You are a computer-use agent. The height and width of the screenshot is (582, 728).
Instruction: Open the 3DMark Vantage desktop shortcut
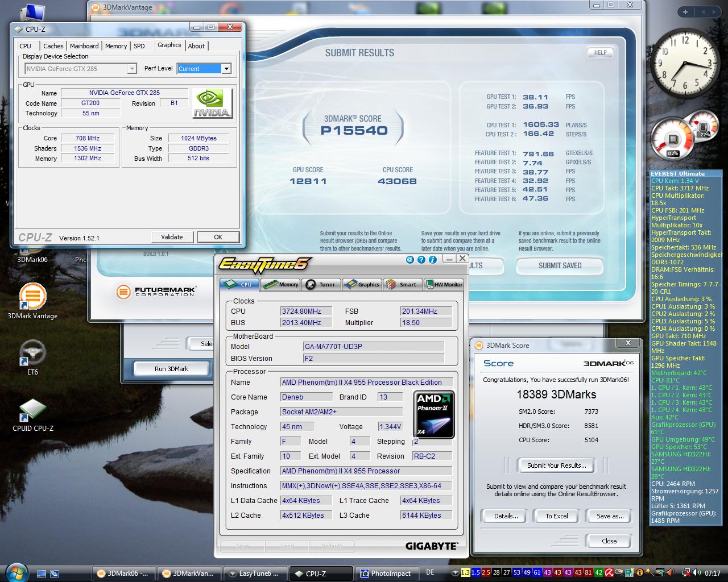click(x=32, y=301)
